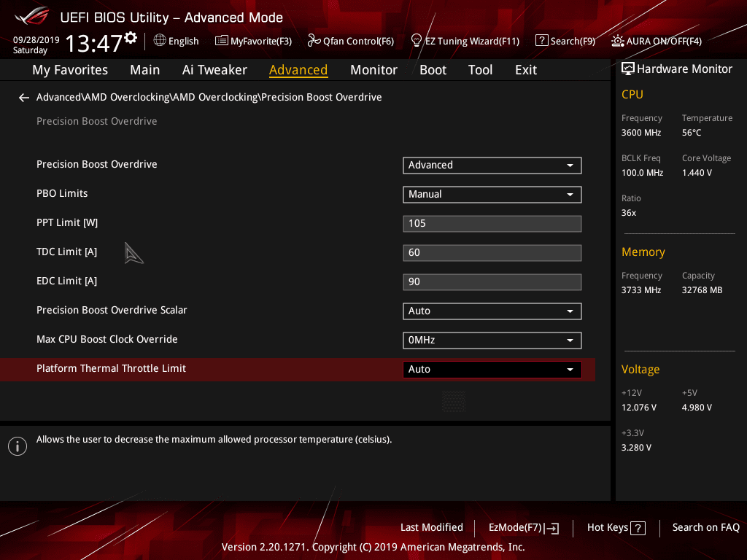Go back using the left arrow
Screen dimensions: 747x560
(24, 98)
